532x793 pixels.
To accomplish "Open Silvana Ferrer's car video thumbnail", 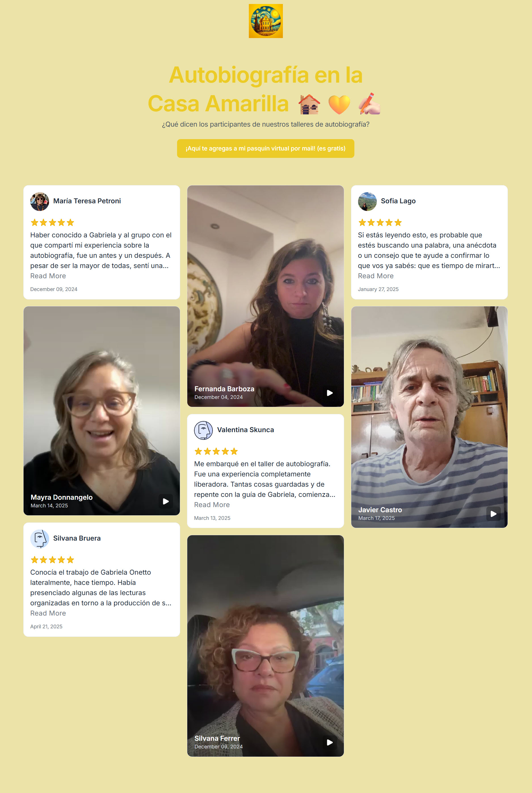I will [x=266, y=646].
